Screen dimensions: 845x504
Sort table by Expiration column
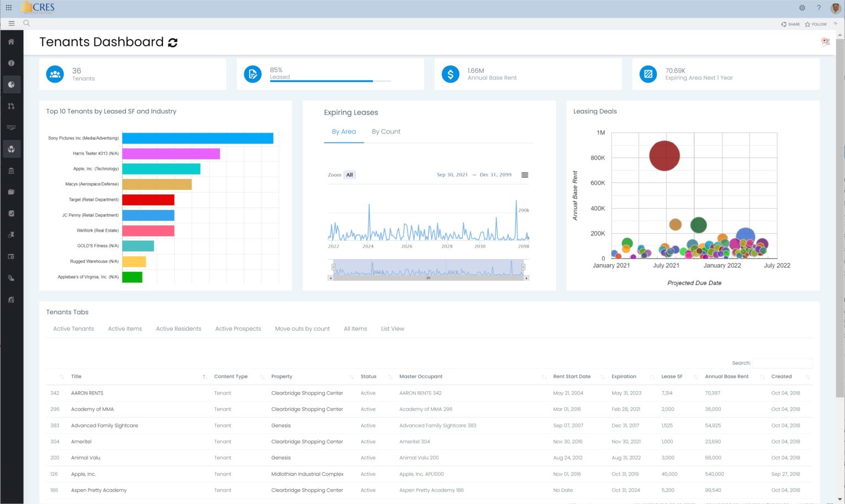click(x=624, y=376)
